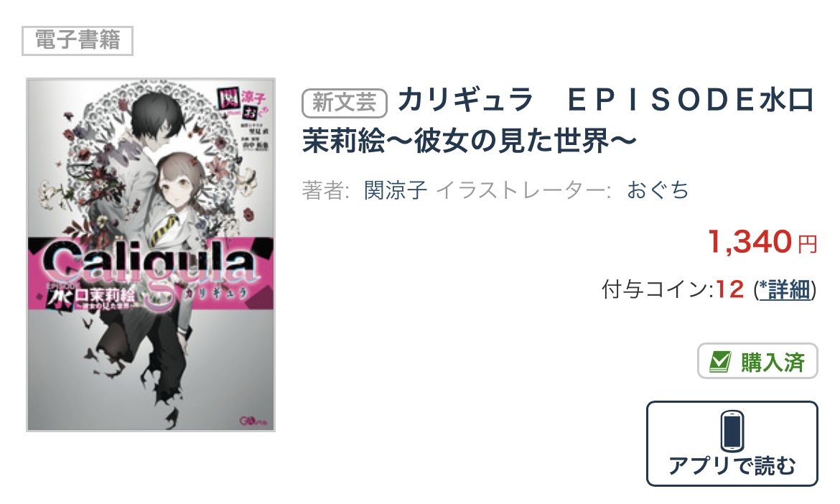Viewport: 840px width, 504px height.
Task: Click the 購入済 purchased button
Action: pyautogui.click(x=757, y=361)
